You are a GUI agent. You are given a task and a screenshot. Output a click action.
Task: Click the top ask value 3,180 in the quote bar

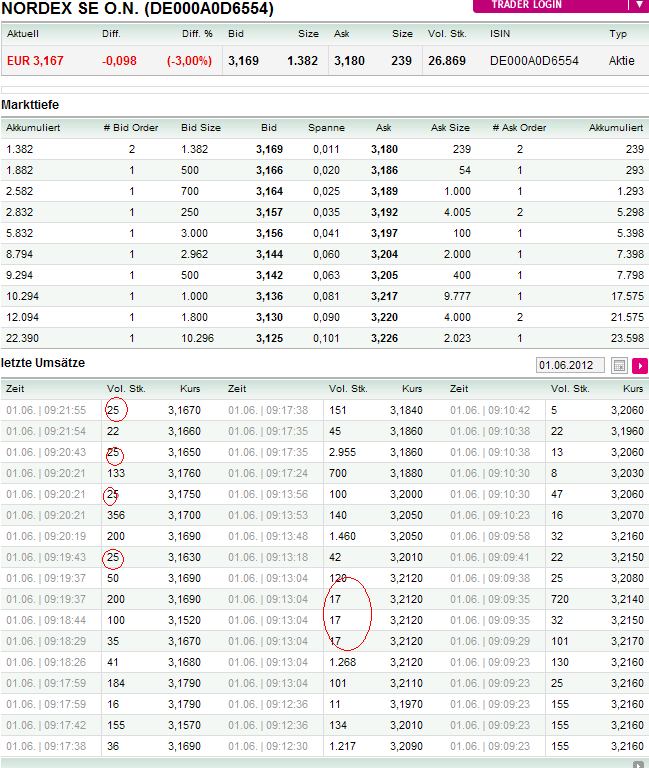tap(349, 61)
